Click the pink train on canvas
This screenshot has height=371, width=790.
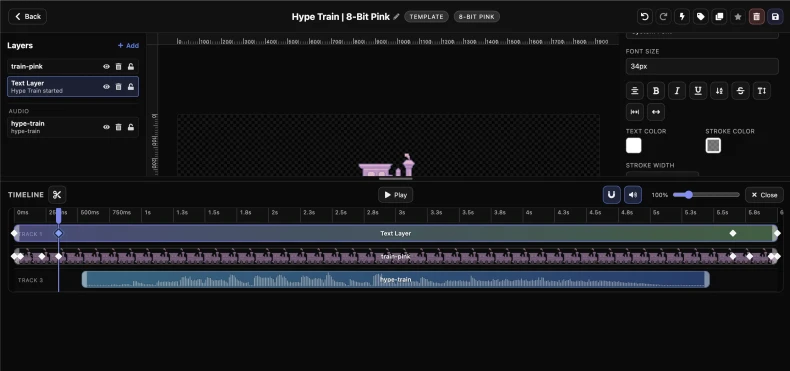coord(388,165)
